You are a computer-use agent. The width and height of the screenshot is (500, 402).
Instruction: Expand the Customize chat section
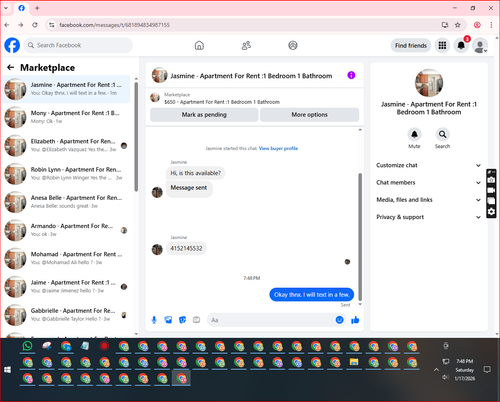[428, 165]
